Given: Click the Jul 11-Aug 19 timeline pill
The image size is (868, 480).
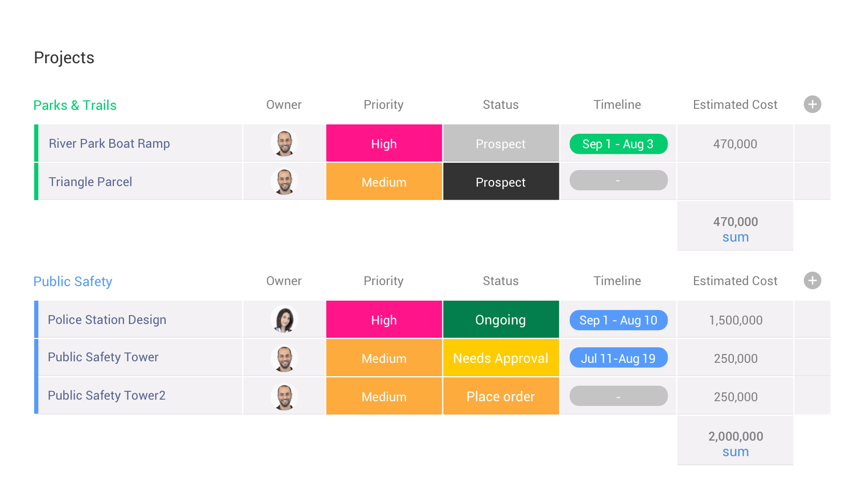Looking at the screenshot, I should (x=618, y=358).
